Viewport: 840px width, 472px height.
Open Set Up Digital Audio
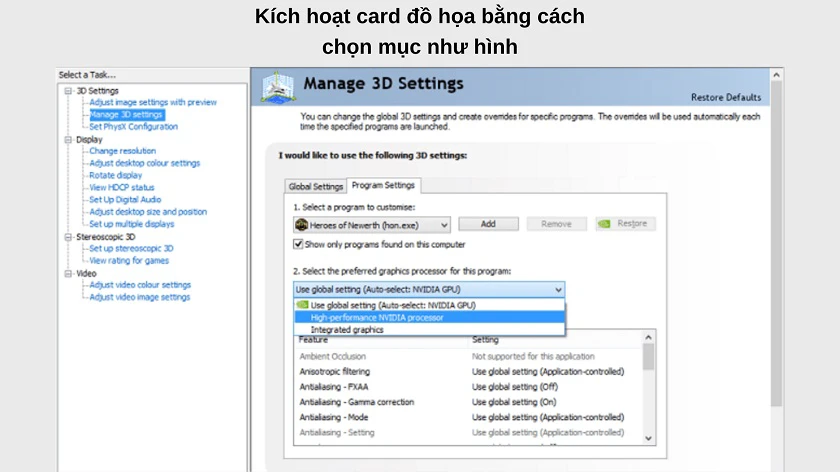(125, 200)
